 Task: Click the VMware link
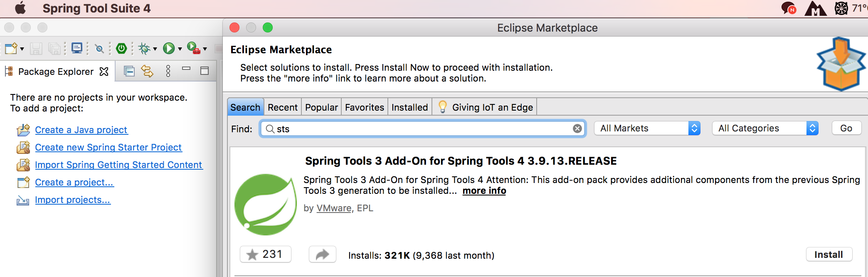point(334,208)
